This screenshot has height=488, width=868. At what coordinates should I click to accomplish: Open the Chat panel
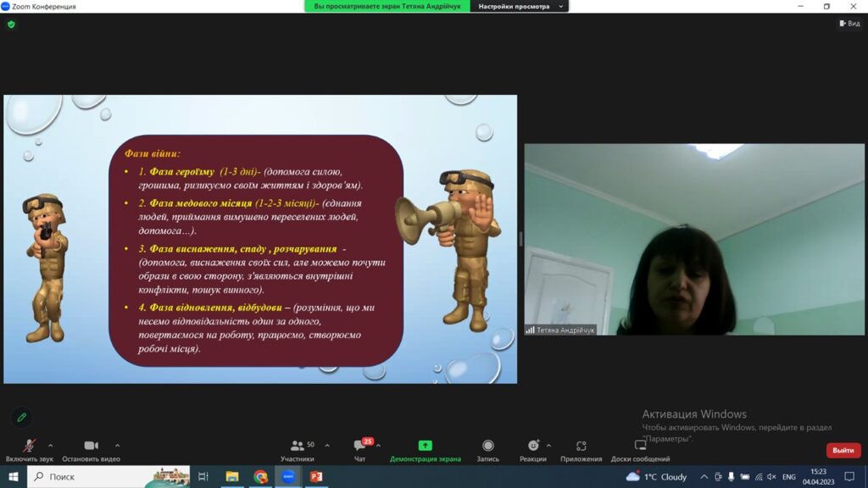coord(360,447)
